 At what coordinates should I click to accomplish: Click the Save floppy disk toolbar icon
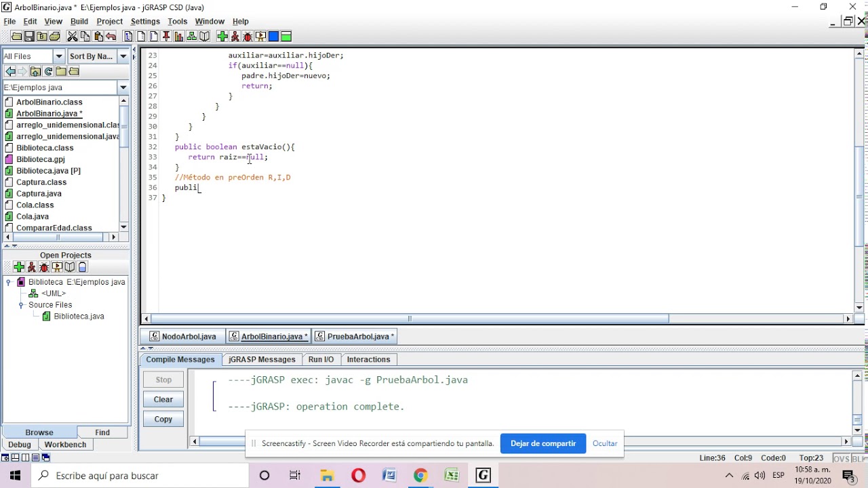coord(29,37)
